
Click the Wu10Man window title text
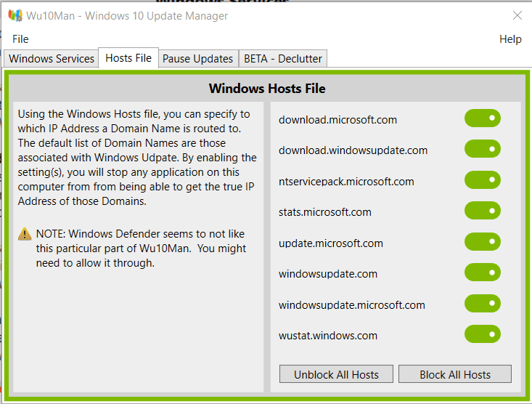[x=127, y=16]
